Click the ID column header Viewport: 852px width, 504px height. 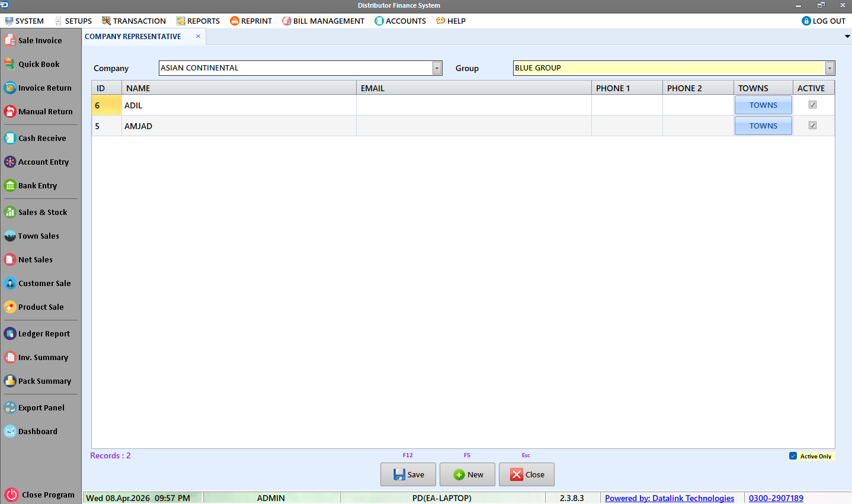click(x=107, y=88)
